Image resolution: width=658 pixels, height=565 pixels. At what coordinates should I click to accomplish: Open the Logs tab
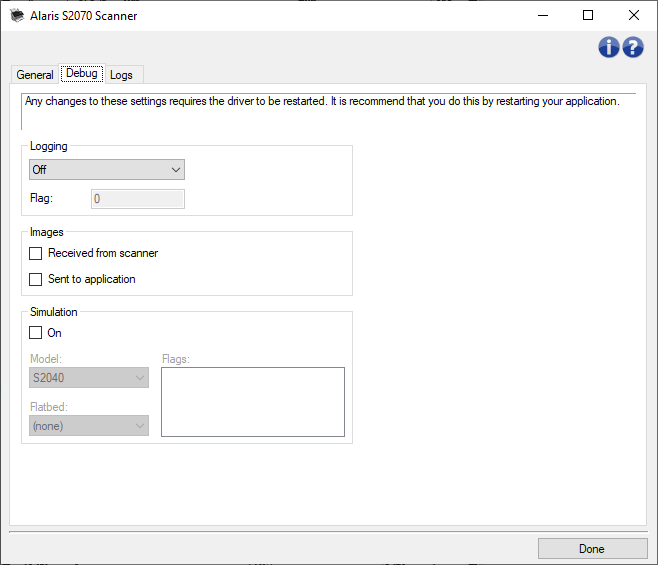click(121, 75)
